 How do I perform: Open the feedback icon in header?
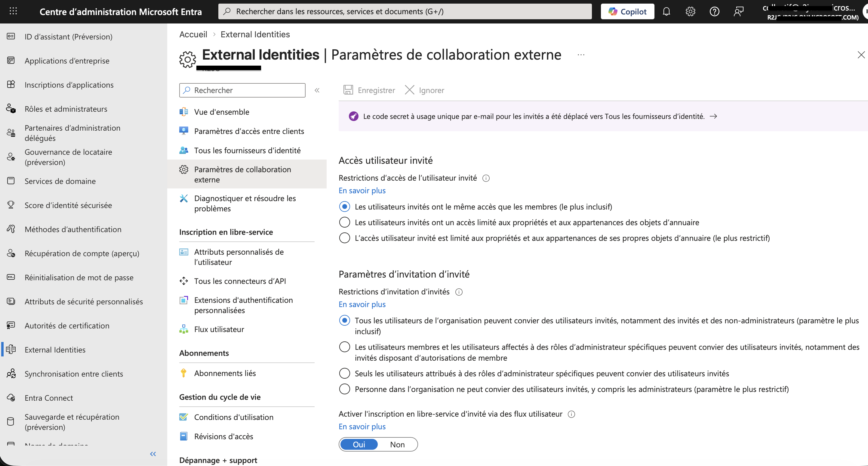(x=739, y=11)
